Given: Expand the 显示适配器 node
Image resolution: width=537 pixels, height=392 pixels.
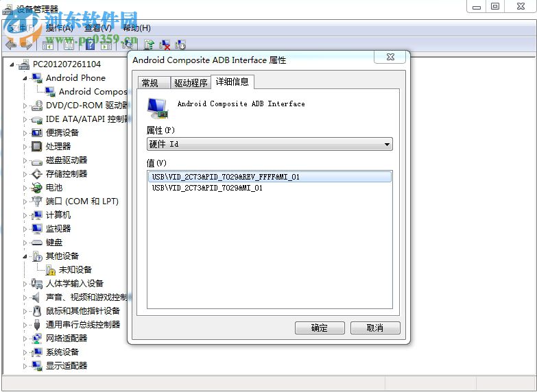Looking at the screenshot, I should click(x=25, y=366).
